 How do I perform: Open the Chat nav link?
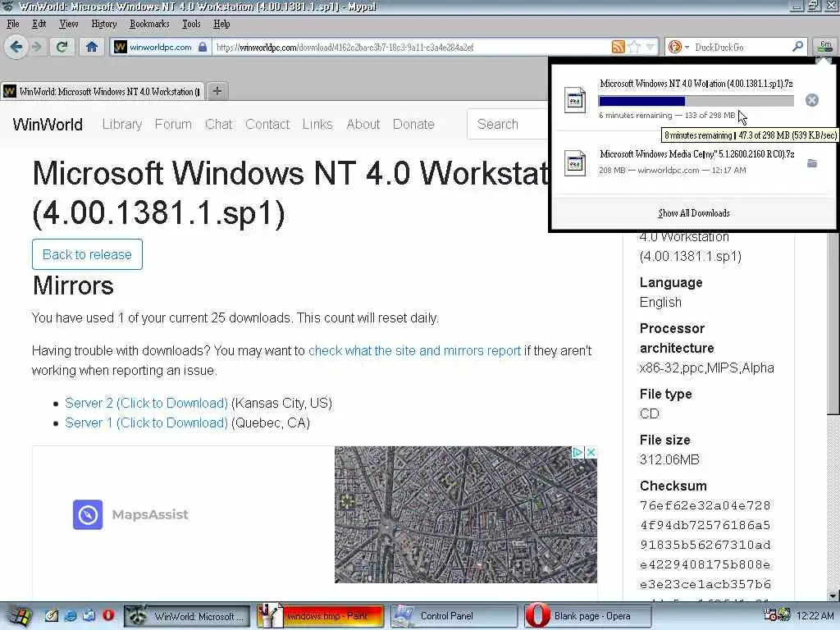218,125
